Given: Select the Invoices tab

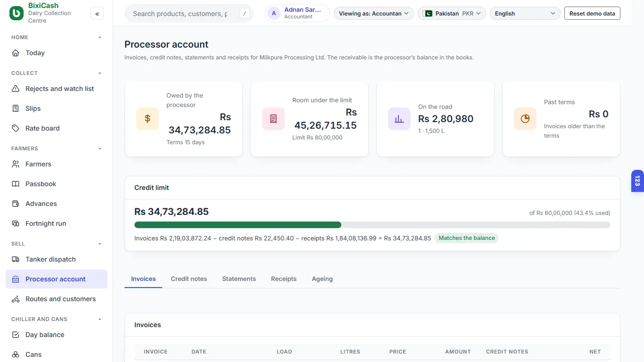Looking at the screenshot, I should [143, 279].
